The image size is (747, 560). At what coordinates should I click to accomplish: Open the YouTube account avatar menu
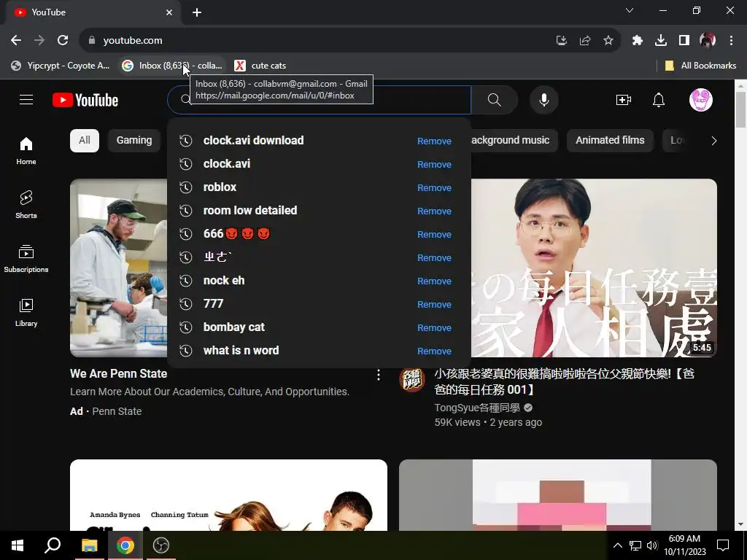tap(701, 100)
